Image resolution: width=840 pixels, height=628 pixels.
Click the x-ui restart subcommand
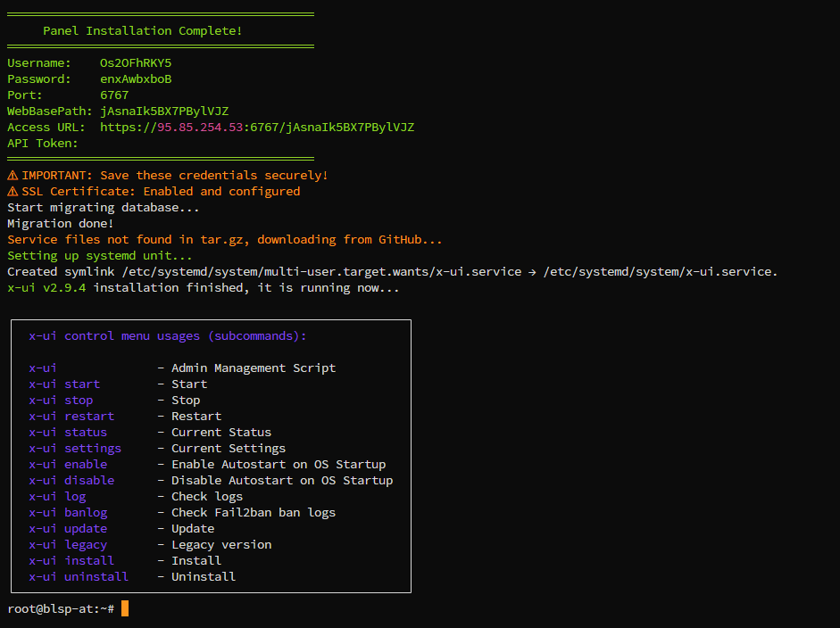pyautogui.click(x=71, y=417)
